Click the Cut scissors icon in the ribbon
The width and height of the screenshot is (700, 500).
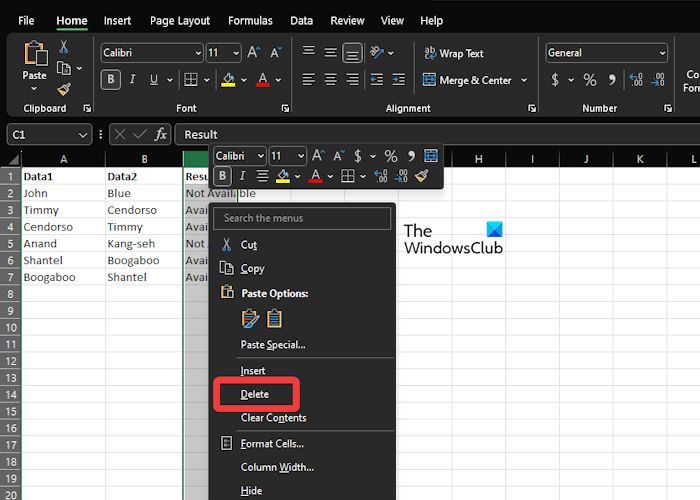coord(64,46)
